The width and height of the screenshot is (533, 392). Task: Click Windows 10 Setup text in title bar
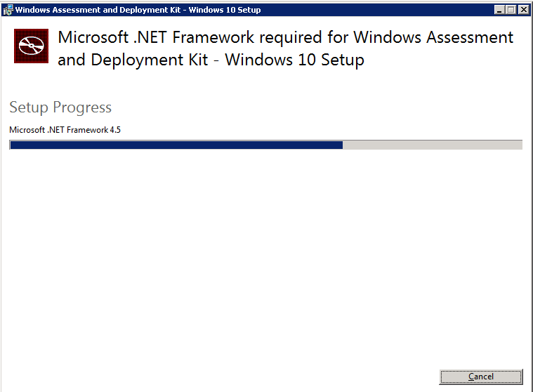pyautogui.click(x=225, y=10)
